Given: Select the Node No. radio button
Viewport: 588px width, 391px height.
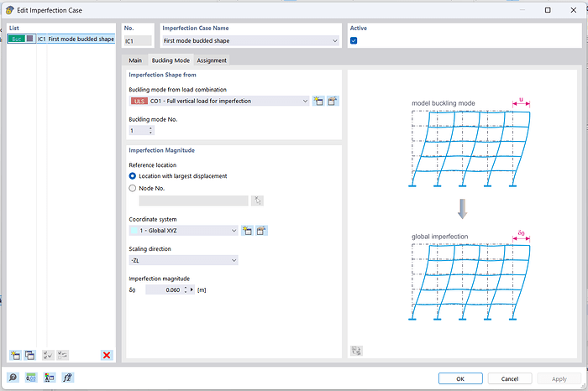Looking at the screenshot, I should [x=133, y=189].
